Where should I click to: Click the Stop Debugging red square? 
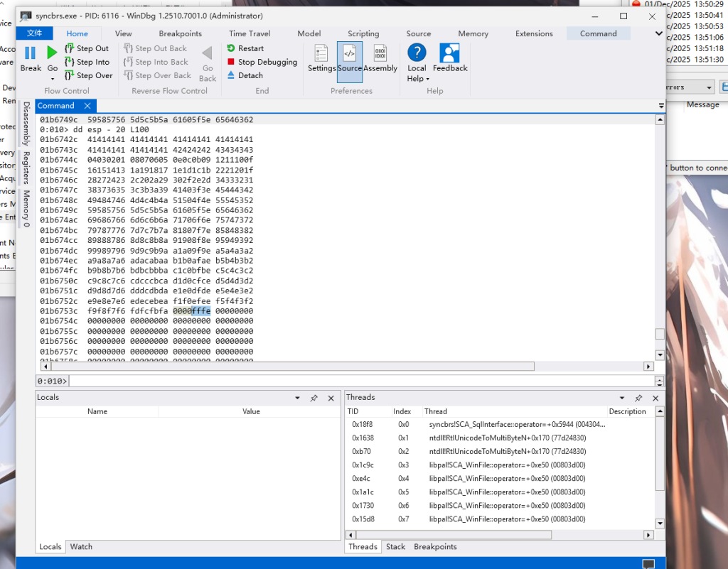[x=231, y=62]
